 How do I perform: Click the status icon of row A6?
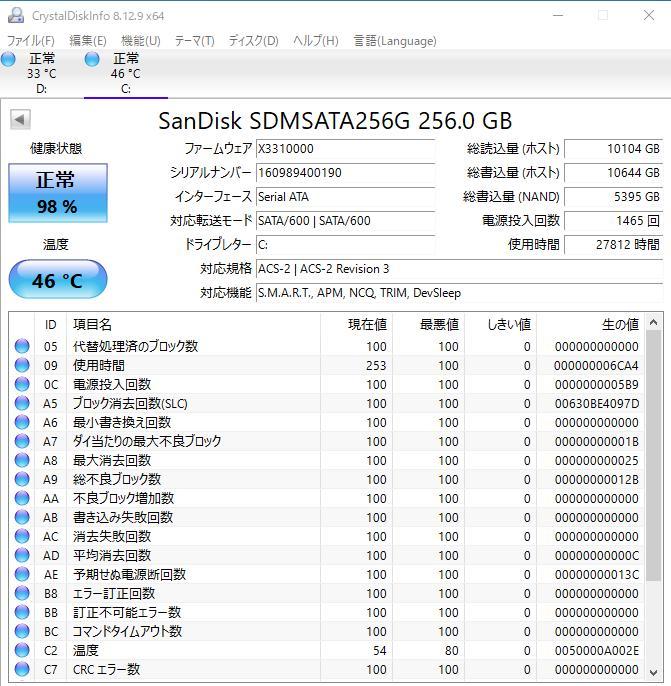pyautogui.click(x=22, y=422)
